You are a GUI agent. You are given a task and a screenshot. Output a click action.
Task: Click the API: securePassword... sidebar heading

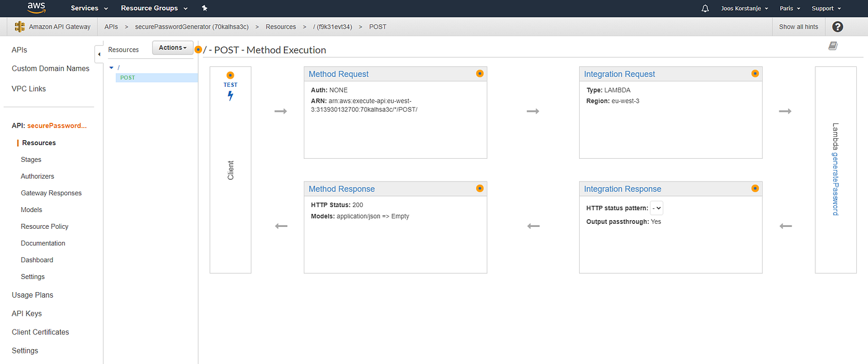tap(50, 125)
